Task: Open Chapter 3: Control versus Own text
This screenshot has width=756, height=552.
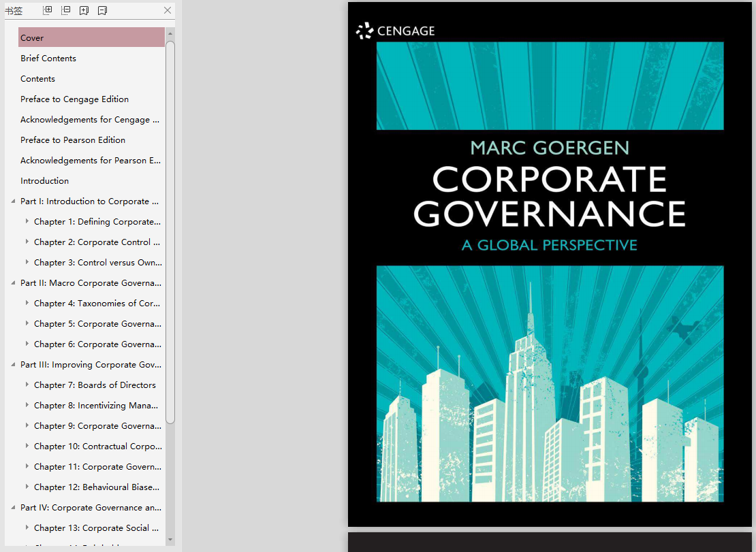Action: coord(98,263)
